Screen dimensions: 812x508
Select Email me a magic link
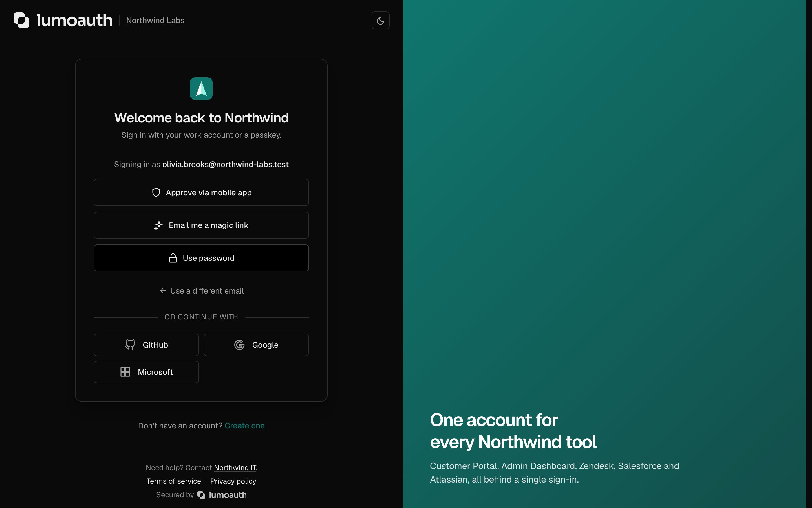(x=201, y=225)
